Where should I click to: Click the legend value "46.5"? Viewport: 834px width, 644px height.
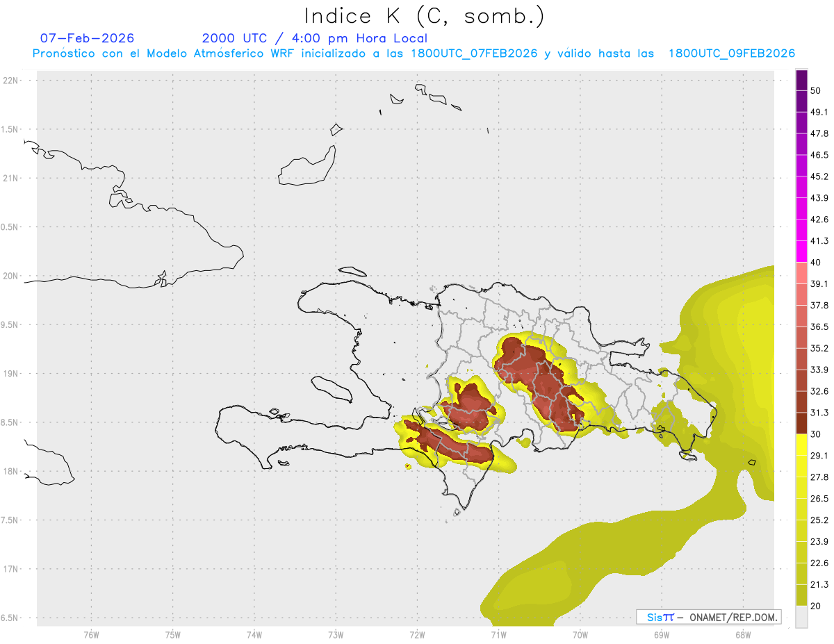pyautogui.click(x=820, y=156)
